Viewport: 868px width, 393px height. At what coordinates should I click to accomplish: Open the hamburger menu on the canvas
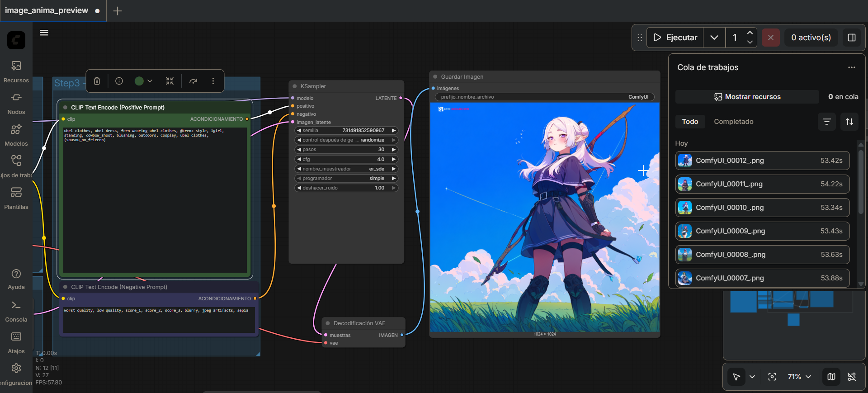point(44,33)
